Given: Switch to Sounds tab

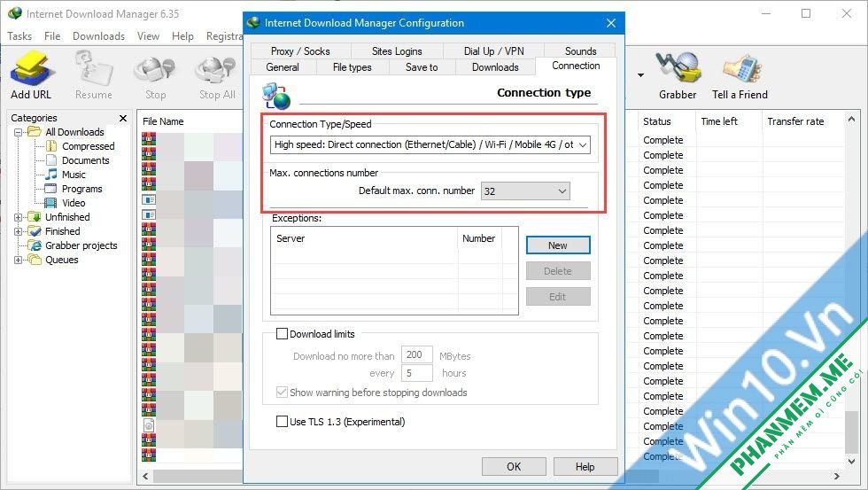Looking at the screenshot, I should (580, 51).
